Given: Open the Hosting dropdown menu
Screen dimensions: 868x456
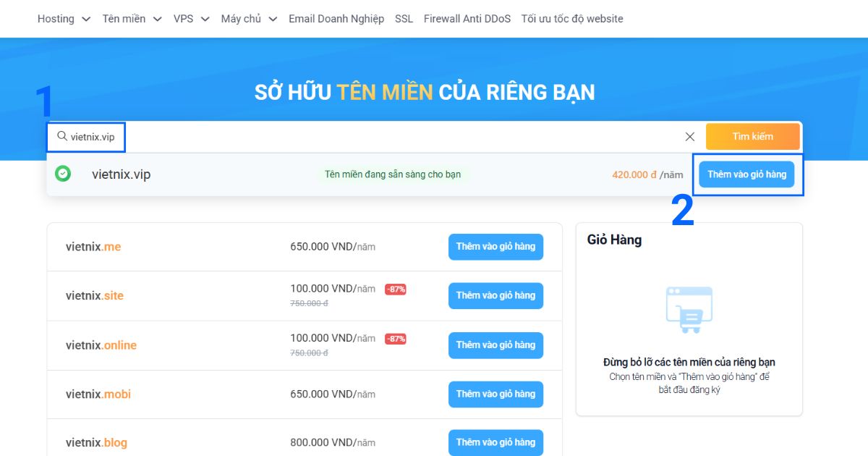Looking at the screenshot, I should pos(64,18).
